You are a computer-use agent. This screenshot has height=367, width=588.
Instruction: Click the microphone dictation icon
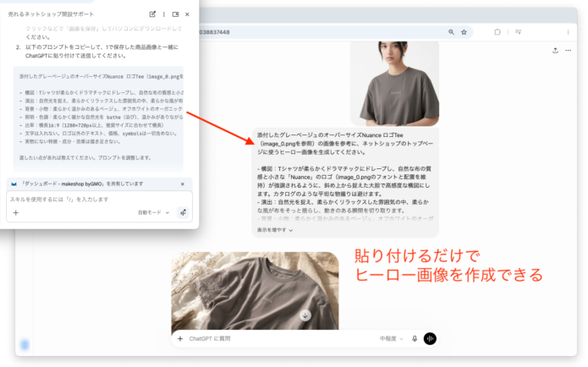[x=415, y=338]
